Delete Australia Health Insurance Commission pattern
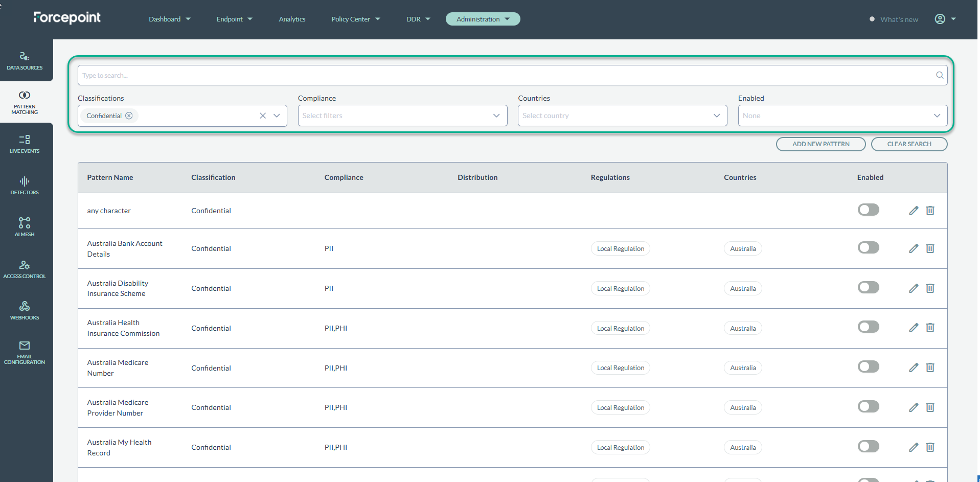980x482 pixels. tap(930, 328)
